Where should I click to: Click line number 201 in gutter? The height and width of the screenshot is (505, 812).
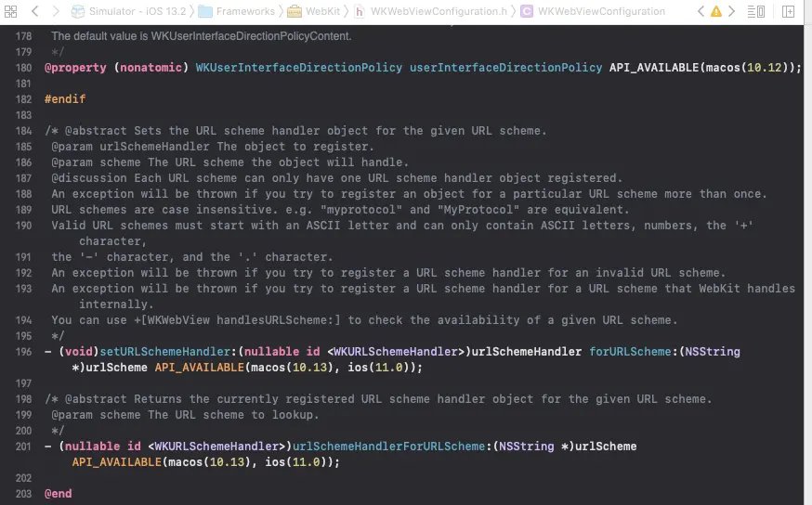pos(23,447)
